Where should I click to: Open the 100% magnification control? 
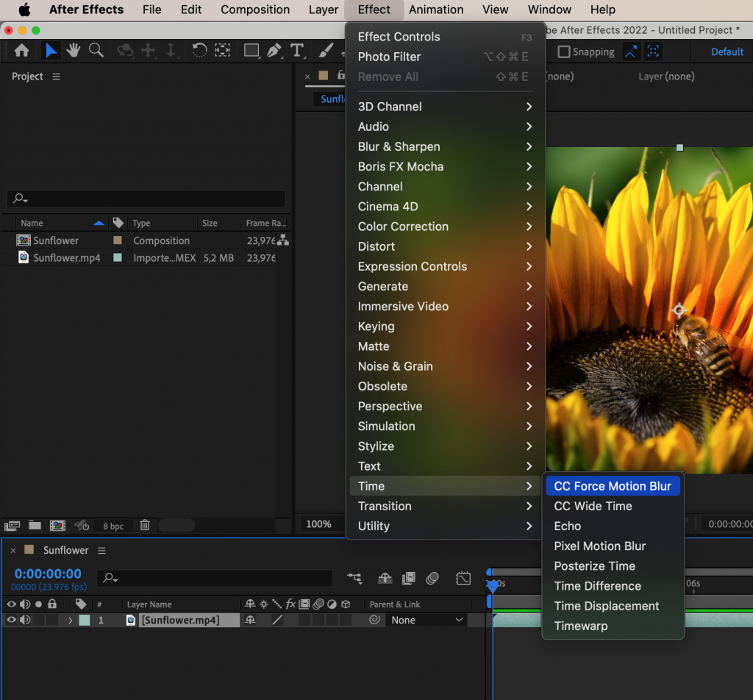tap(320, 524)
